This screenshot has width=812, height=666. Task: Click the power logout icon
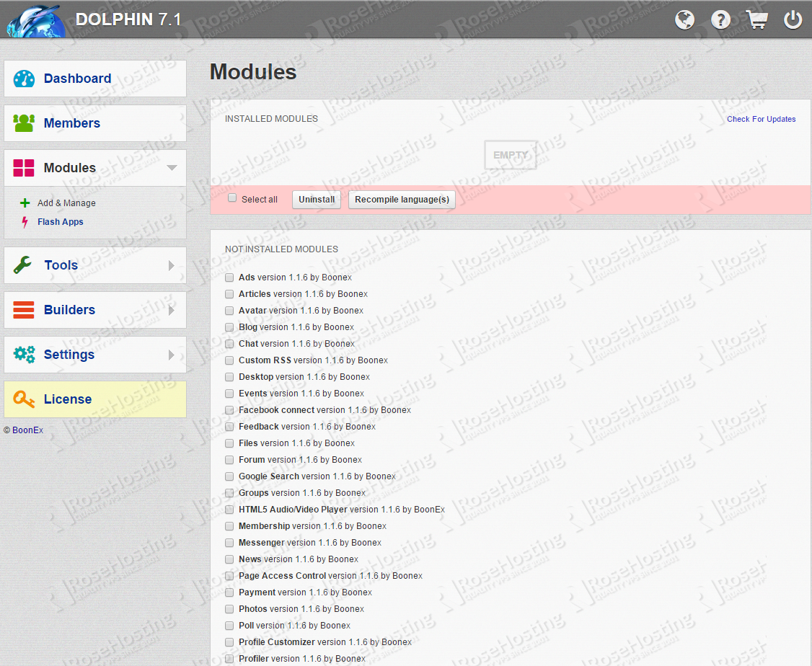pos(793,19)
